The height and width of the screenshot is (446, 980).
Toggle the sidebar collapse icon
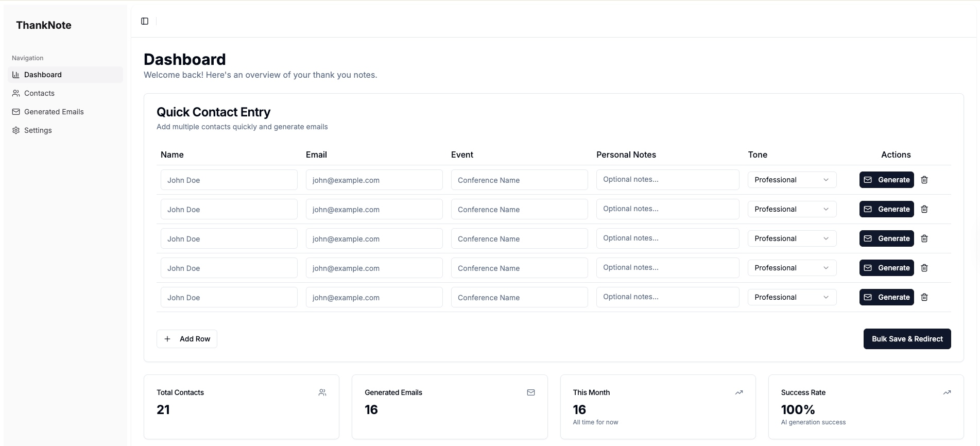145,21
